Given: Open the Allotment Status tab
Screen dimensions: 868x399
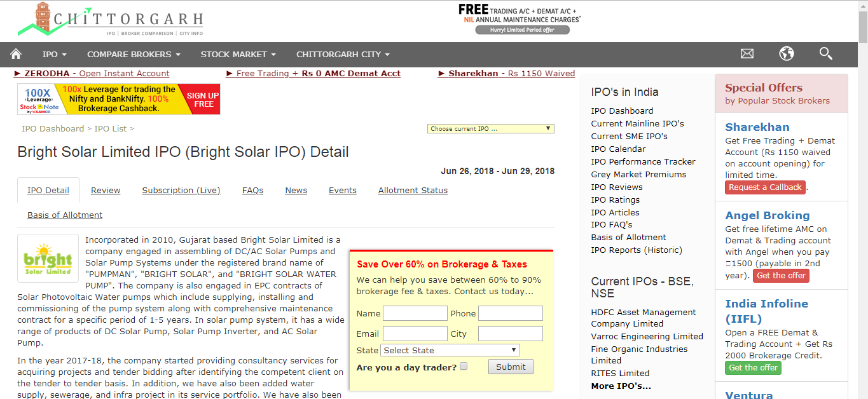Looking at the screenshot, I should click(x=413, y=191).
